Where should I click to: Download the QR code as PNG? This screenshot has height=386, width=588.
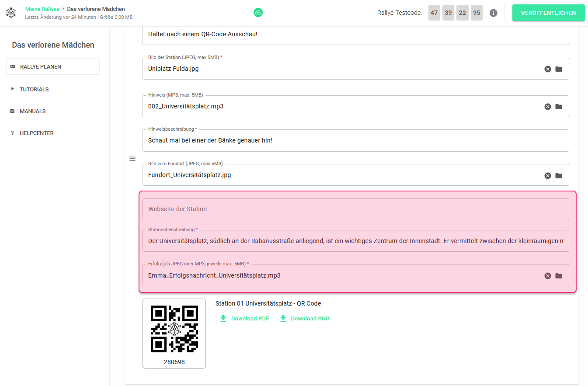click(x=304, y=318)
